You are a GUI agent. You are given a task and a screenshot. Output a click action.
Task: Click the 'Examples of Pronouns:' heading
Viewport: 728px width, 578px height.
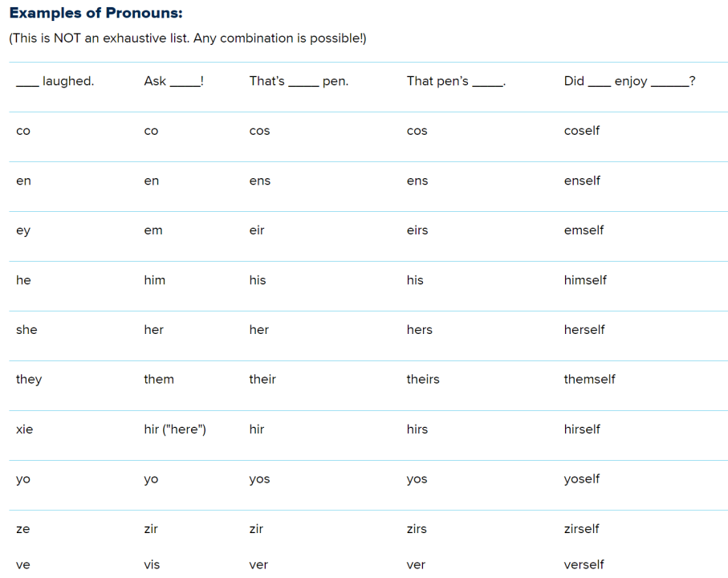(96, 14)
